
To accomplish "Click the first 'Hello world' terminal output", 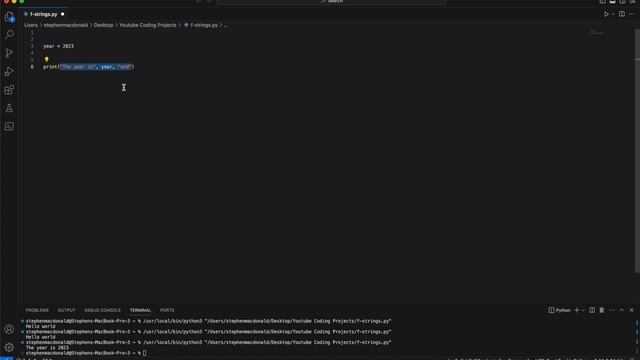I will pos(40,327).
